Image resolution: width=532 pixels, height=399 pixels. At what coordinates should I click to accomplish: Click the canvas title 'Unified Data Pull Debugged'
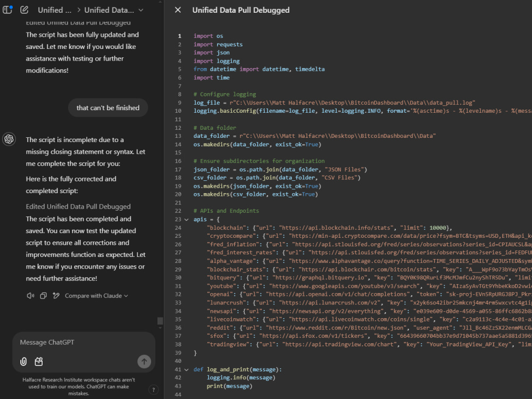point(241,10)
